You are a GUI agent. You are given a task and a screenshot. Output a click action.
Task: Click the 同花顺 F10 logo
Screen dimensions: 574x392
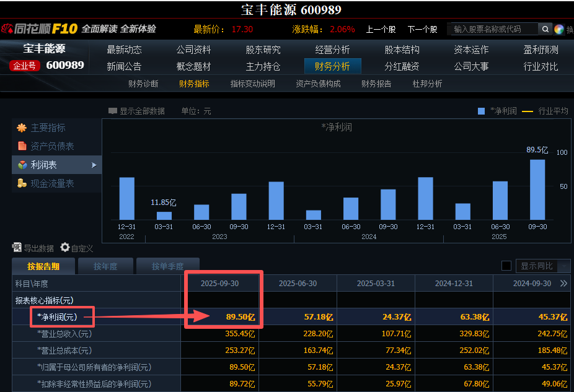click(x=39, y=29)
